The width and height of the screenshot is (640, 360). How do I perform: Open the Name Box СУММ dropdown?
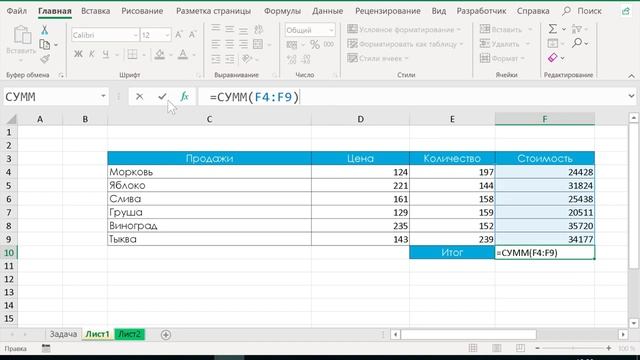[x=103, y=96]
